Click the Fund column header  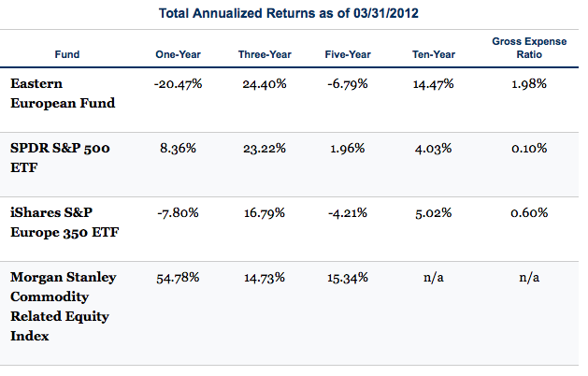(68, 54)
